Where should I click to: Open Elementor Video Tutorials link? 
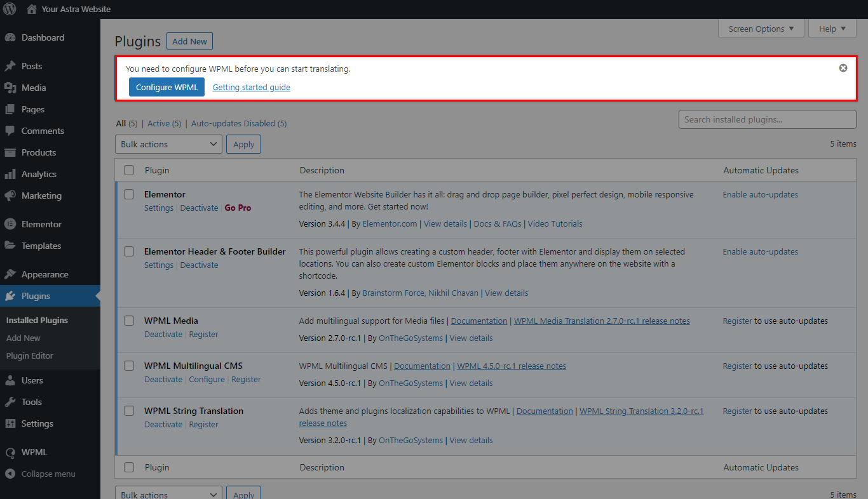tap(555, 224)
